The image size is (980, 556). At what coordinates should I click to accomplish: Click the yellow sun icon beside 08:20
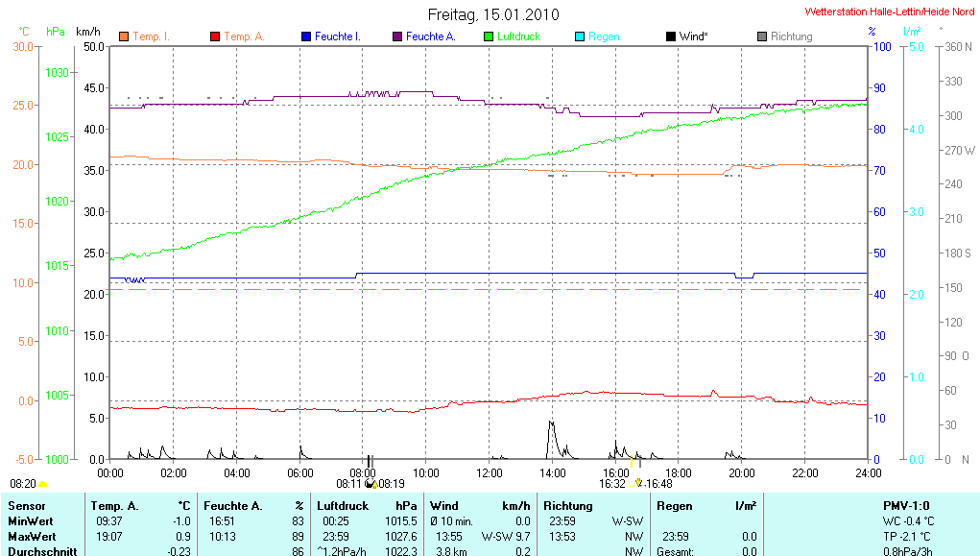[42, 485]
